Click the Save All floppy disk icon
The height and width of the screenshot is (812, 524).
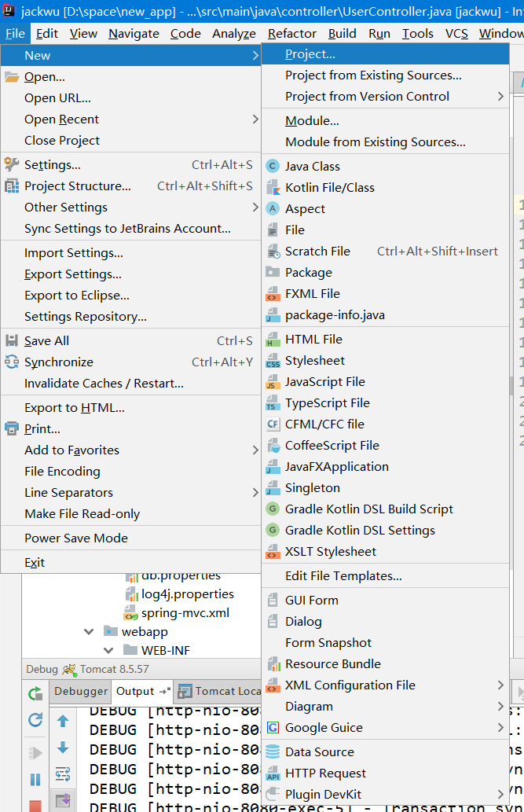point(11,340)
